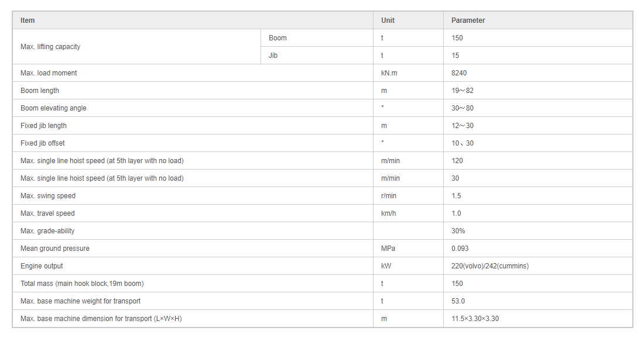Viewport: 644px width, 338px height.
Task: Click the Boom elevating angle label
Action: (x=53, y=108)
